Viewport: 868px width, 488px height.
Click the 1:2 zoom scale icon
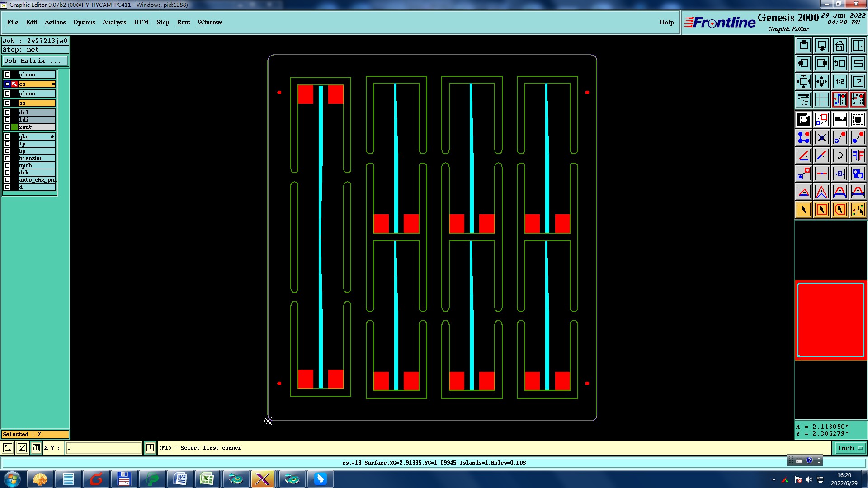coord(840,81)
